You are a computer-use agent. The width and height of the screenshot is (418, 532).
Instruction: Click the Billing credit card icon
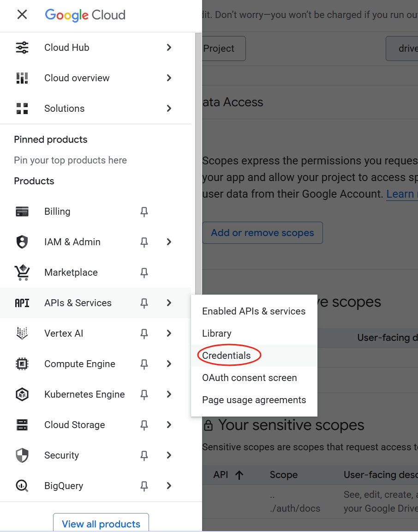[22, 212]
